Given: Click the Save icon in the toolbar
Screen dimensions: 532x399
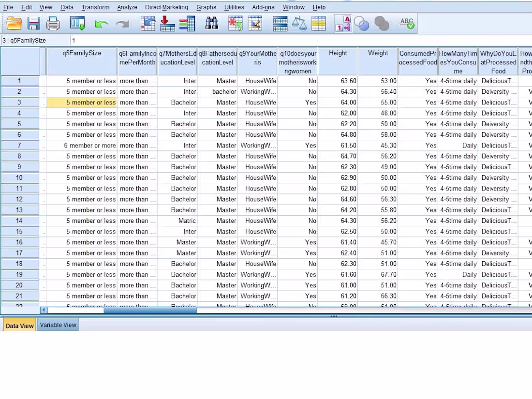Looking at the screenshot, I should [33, 23].
